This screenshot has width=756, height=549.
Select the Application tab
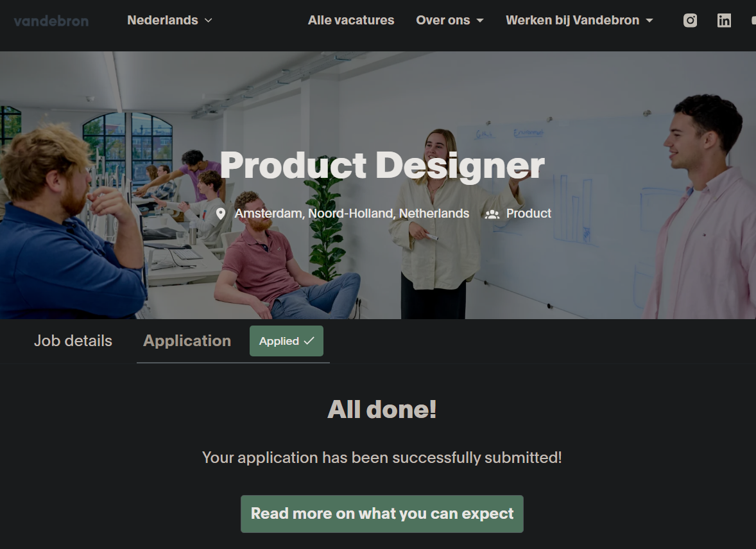click(187, 340)
